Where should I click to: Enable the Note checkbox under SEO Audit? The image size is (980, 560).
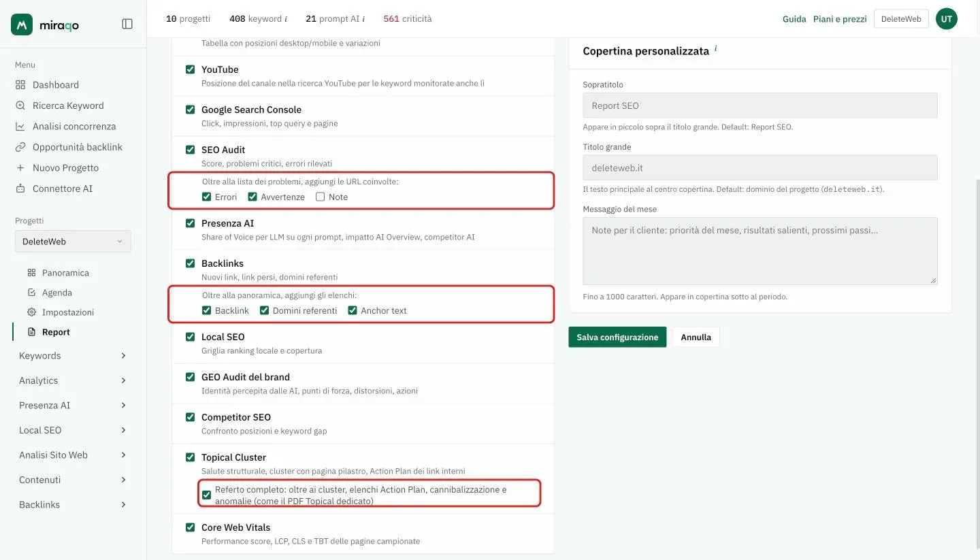321,197
